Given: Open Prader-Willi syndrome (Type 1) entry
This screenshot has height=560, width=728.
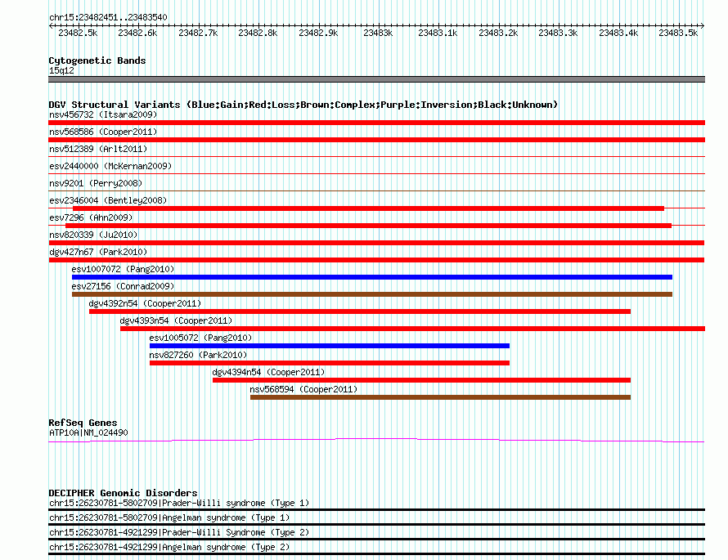Looking at the screenshot, I should pos(179,503).
